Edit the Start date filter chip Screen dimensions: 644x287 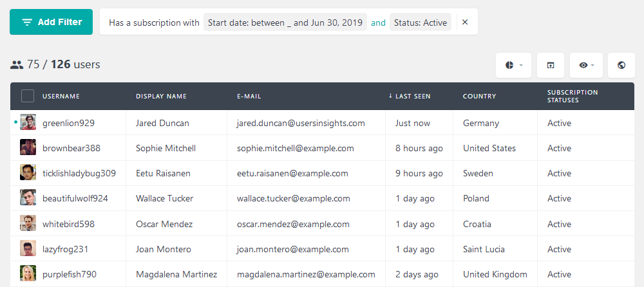(x=285, y=23)
